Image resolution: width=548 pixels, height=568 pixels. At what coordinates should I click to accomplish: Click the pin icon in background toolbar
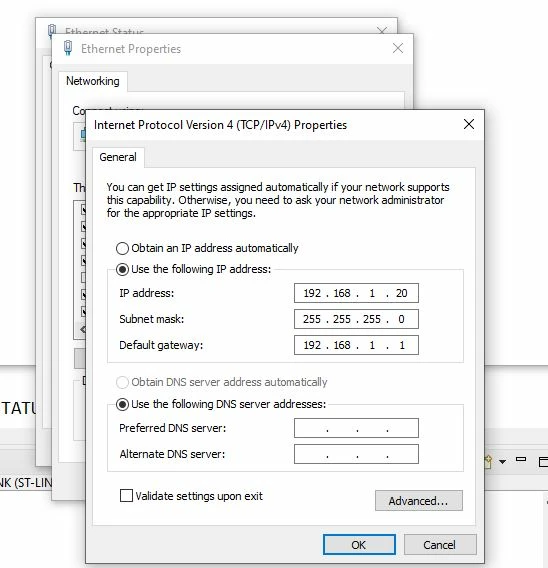488,462
